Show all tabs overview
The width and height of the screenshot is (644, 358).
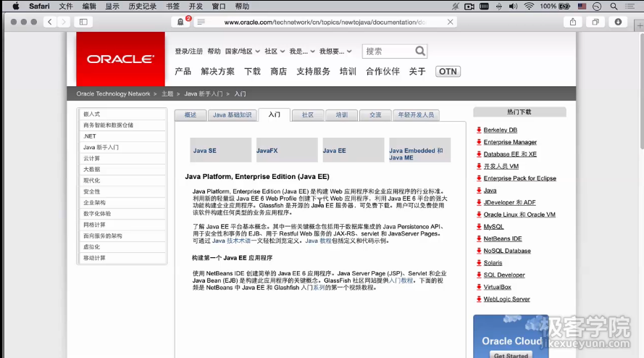595,22
